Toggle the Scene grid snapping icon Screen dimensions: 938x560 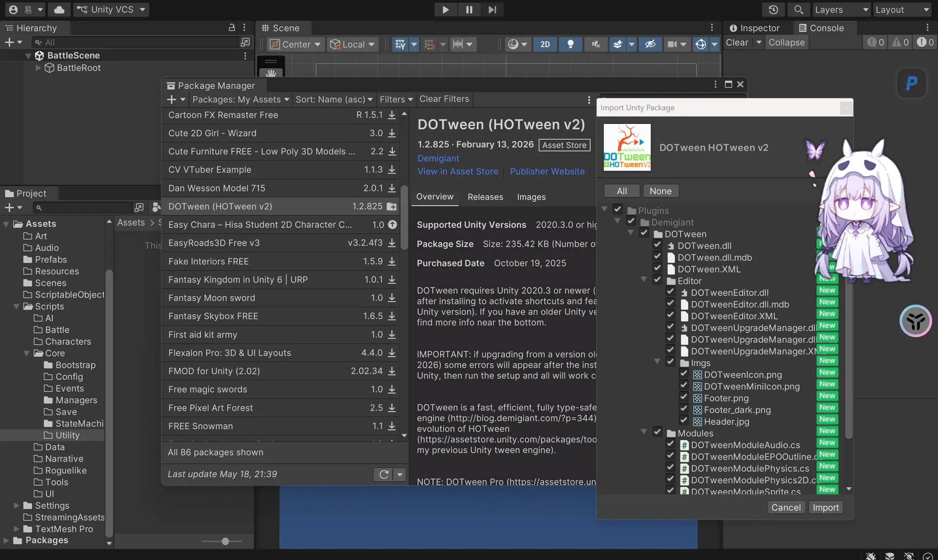point(400,44)
